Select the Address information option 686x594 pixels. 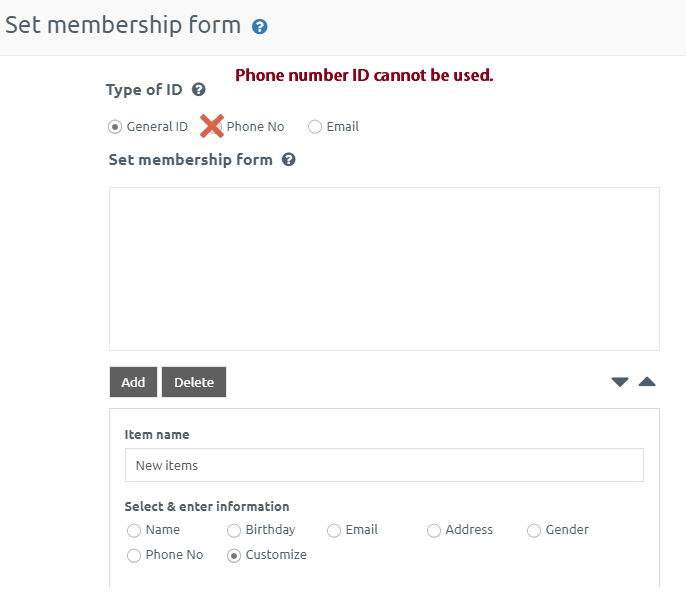(x=434, y=530)
